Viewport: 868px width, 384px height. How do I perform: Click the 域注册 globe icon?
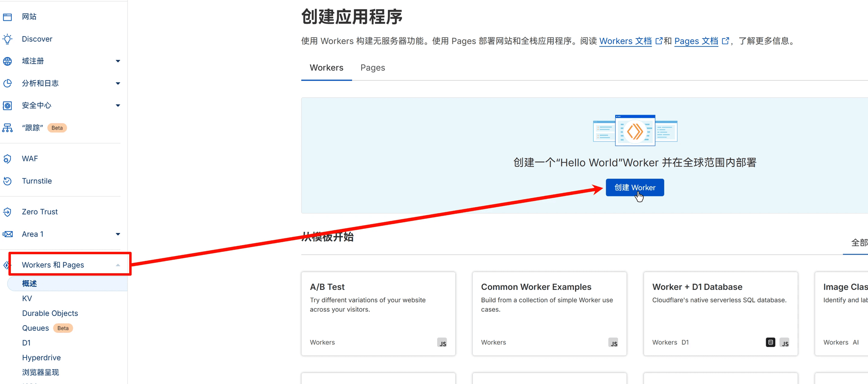click(8, 61)
